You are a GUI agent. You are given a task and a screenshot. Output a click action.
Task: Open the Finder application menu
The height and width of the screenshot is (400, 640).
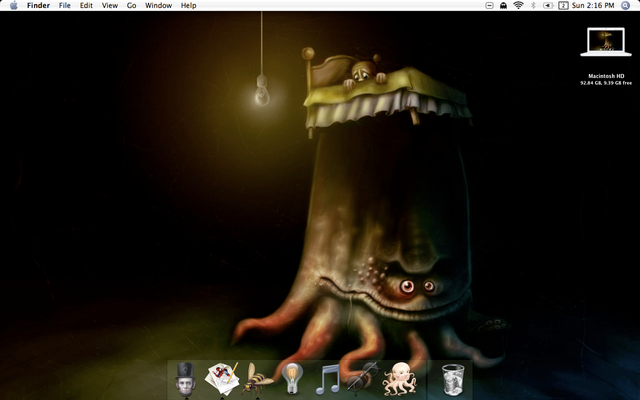[38, 6]
